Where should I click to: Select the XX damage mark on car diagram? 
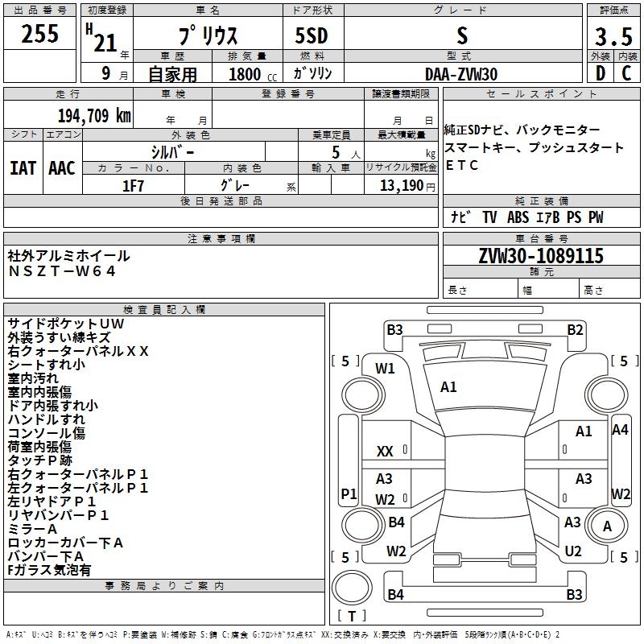385,452
